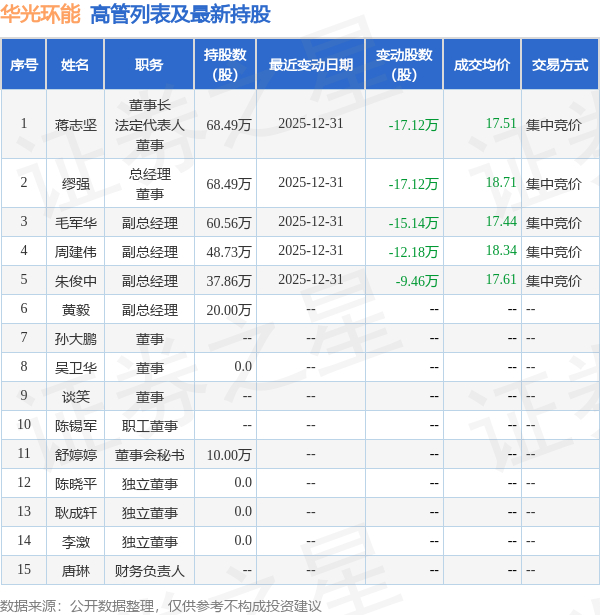
Task: Click the name 李激
Action: [76, 542]
